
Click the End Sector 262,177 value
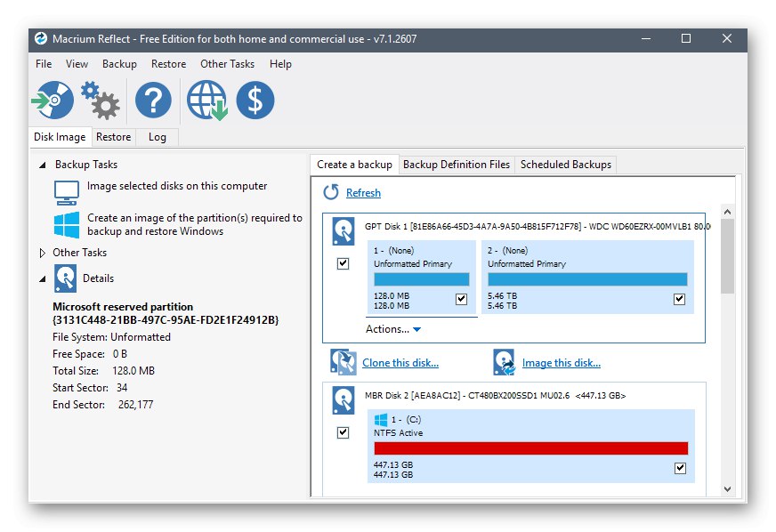coord(135,404)
